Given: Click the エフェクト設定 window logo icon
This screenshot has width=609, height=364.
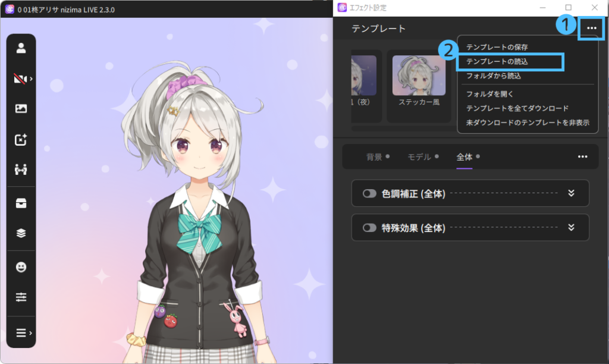Looking at the screenshot, I should click(342, 7).
